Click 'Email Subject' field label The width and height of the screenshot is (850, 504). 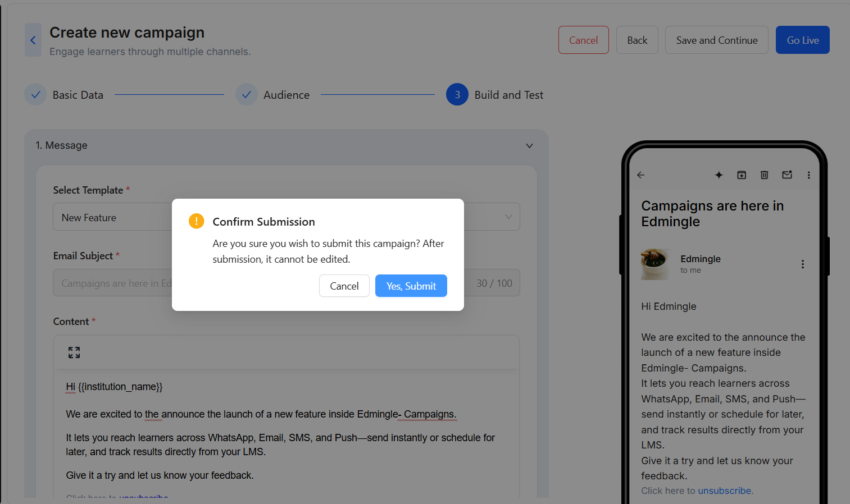83,256
